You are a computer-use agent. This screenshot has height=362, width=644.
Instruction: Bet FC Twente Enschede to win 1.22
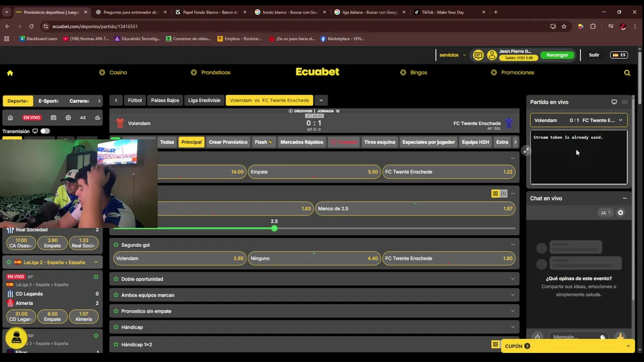pyautogui.click(x=449, y=172)
